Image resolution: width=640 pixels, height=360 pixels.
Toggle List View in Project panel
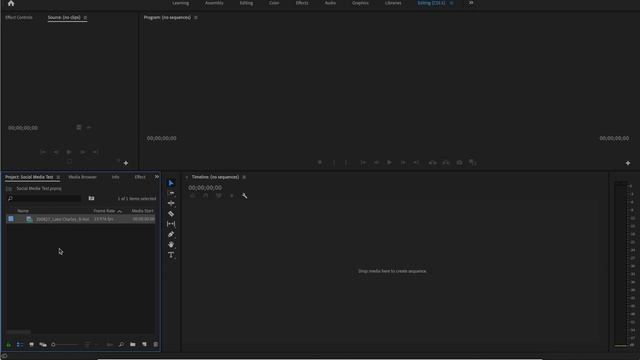point(20,344)
